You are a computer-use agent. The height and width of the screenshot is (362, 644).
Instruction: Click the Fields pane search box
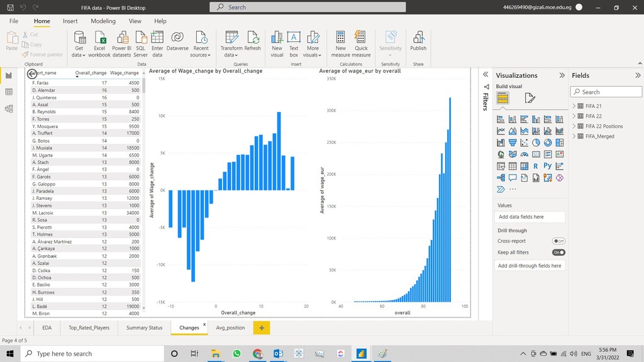coord(606,92)
